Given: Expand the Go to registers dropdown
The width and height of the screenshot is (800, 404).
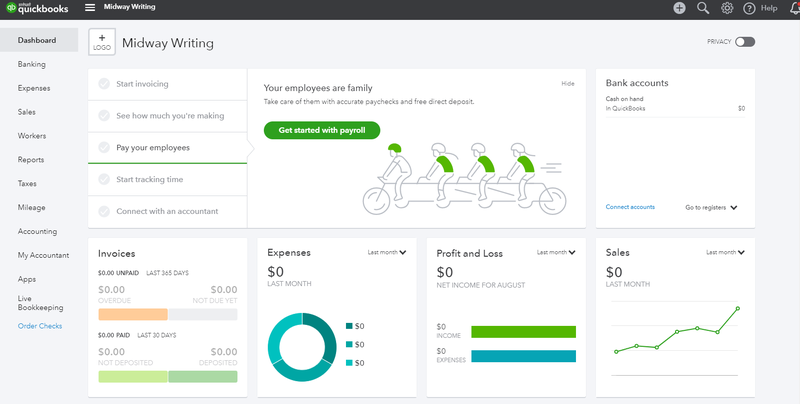Looking at the screenshot, I should 711,208.
